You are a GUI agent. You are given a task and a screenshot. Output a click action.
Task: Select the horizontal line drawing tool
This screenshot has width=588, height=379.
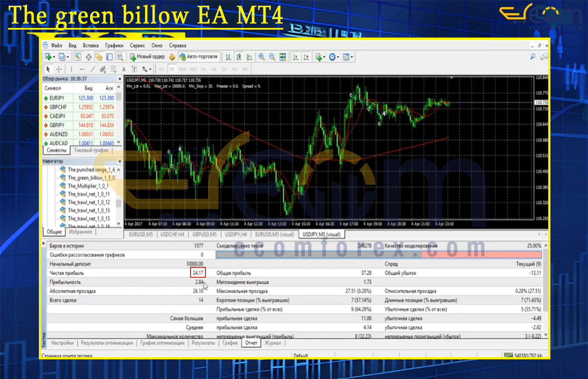coord(81,69)
